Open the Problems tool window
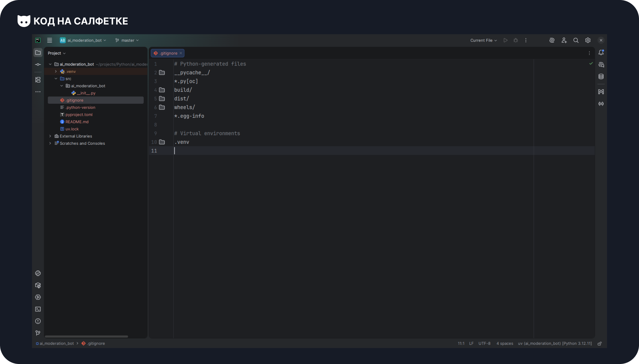Image resolution: width=639 pixels, height=364 pixels. pyautogui.click(x=38, y=321)
